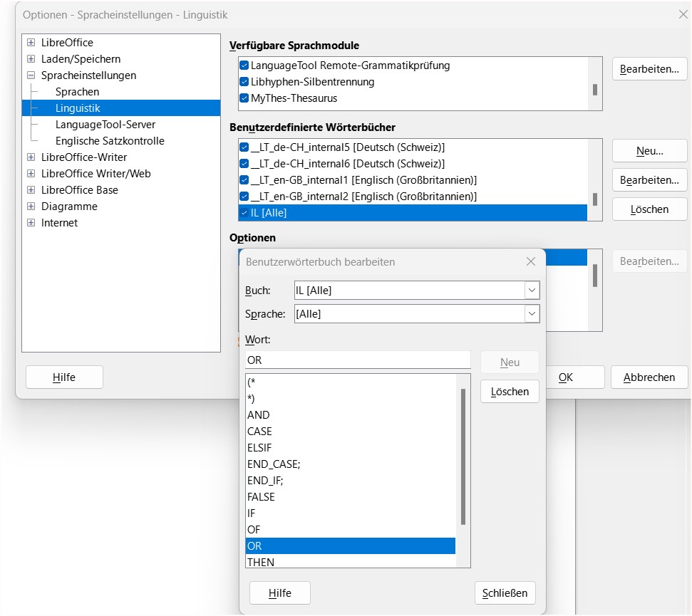This screenshot has height=616, width=692.
Task: Uncheck the __LT_de-CH_internal5 dictionary
Action: point(244,147)
